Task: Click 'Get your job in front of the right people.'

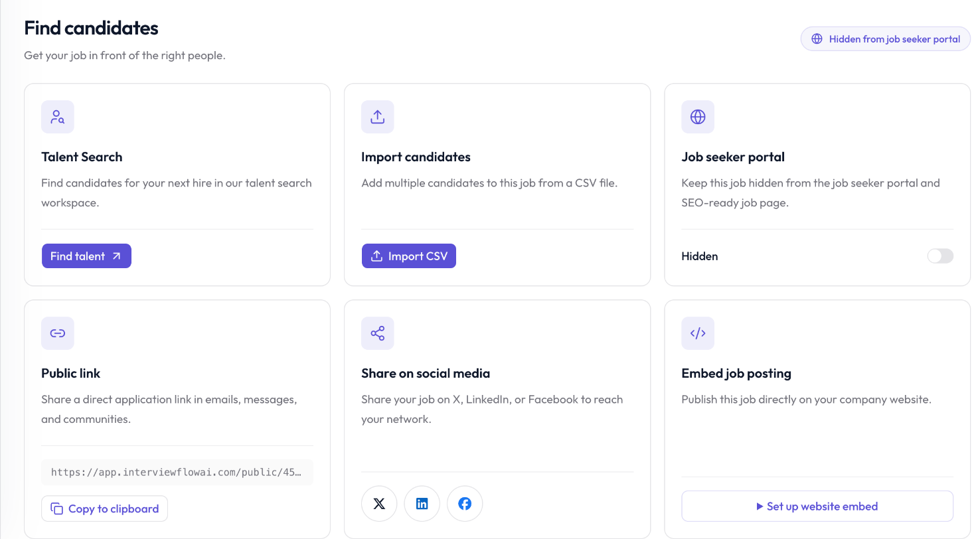Action: point(125,56)
